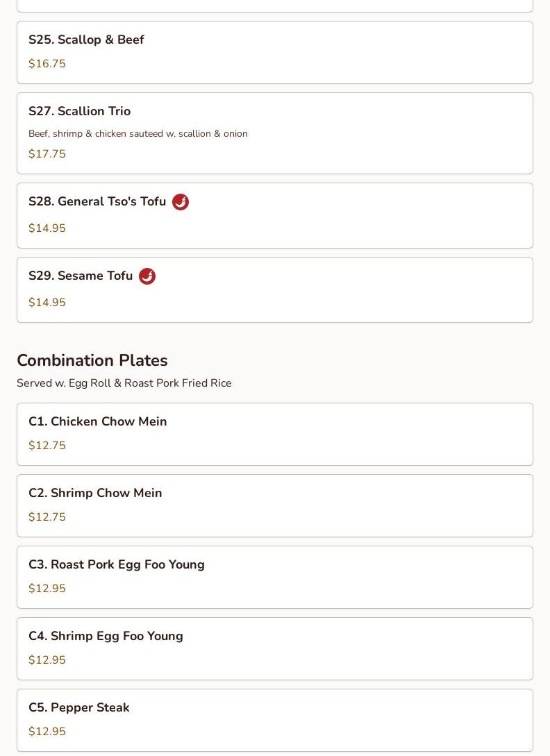Click the $16.75 price of Scallop & Beef
Image resolution: width=550 pixels, height=756 pixels.
click(x=47, y=64)
